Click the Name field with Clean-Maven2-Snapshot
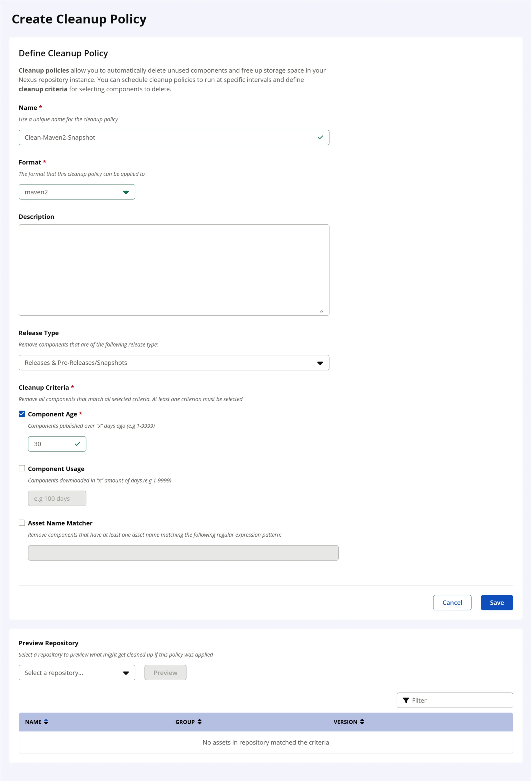 point(174,137)
